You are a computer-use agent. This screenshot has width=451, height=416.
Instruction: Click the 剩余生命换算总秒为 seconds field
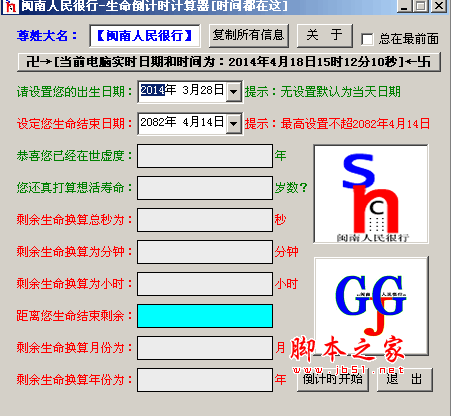point(205,220)
